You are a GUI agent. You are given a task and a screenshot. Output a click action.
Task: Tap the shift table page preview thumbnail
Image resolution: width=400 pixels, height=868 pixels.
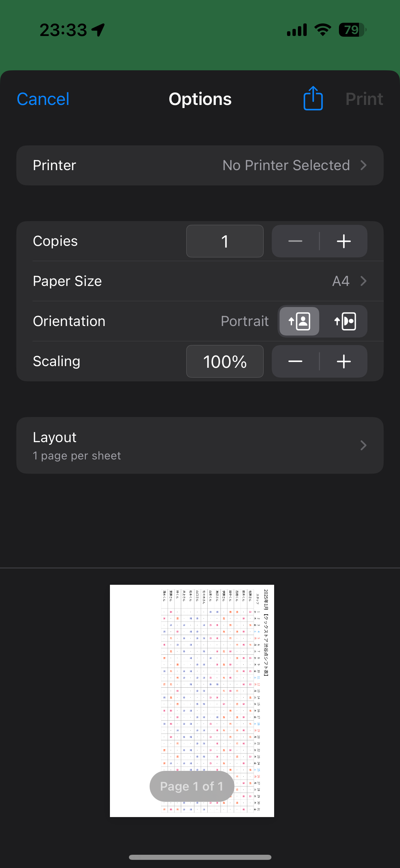(192, 701)
